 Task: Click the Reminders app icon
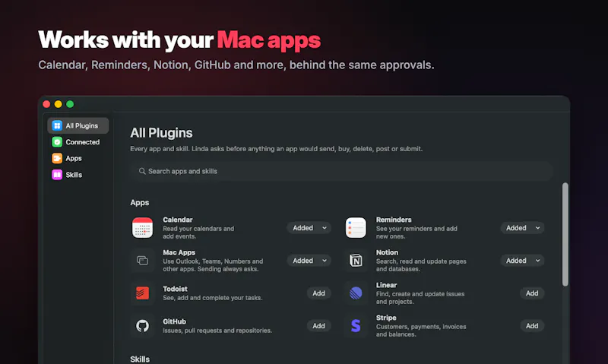[x=356, y=227]
